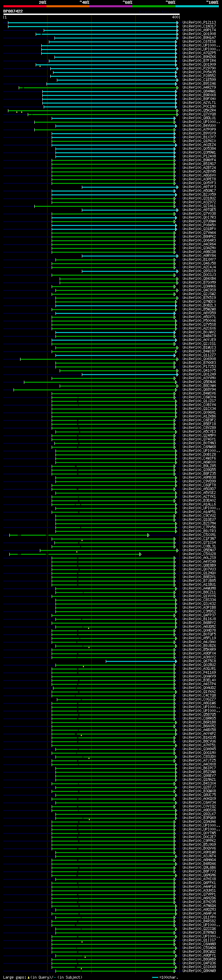Select the hit UniRef100_C6TES6
The image size is (222, 980).
199,41
